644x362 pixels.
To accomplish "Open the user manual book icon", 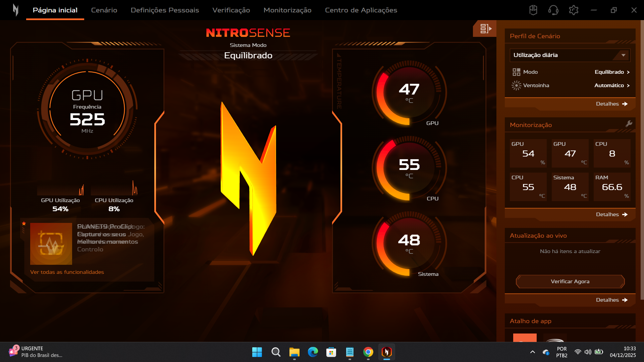I will point(533,10).
